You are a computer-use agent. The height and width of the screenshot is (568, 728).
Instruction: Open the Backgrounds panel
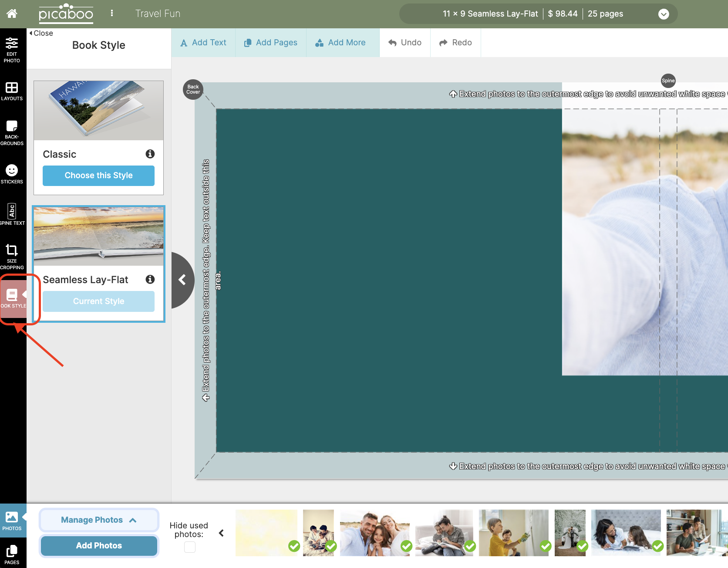(x=12, y=133)
